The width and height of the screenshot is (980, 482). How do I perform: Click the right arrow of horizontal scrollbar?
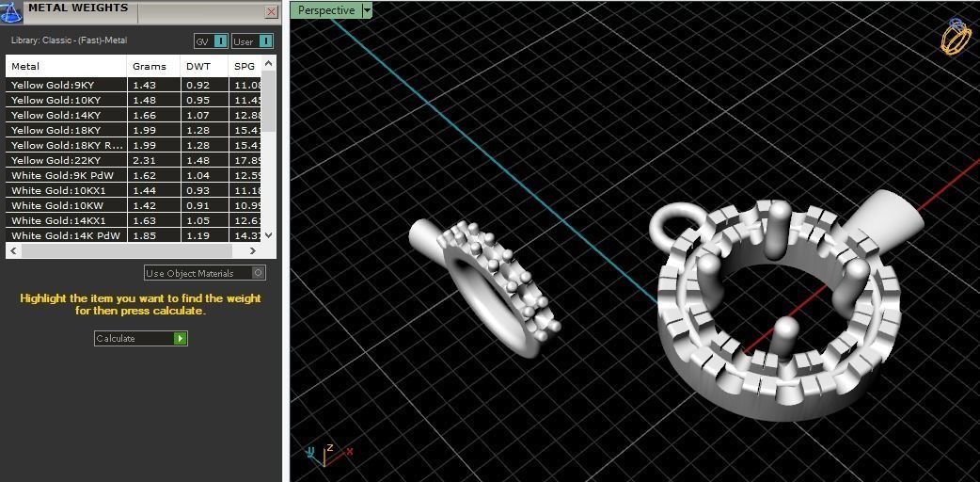[x=252, y=250]
